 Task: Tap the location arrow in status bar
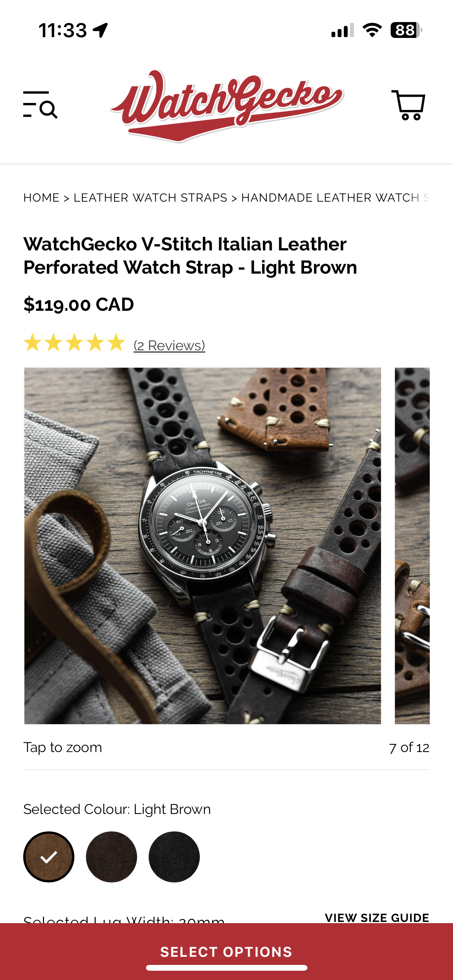tap(100, 30)
